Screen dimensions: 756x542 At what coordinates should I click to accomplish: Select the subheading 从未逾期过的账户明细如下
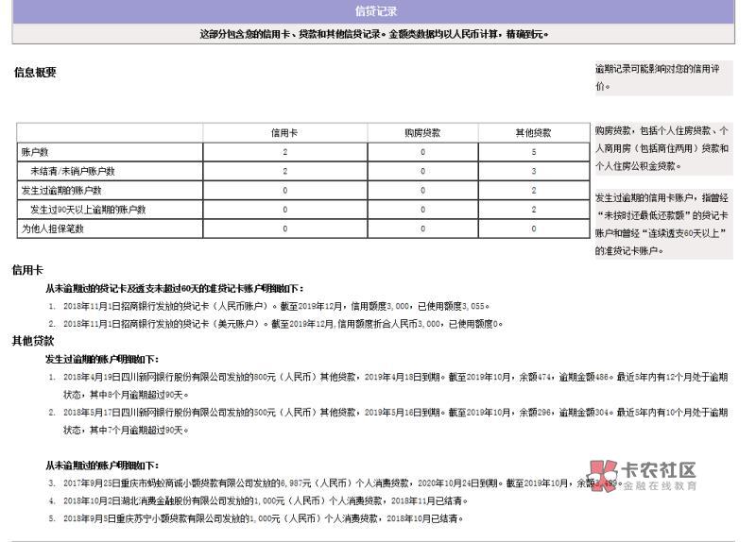coord(102,466)
